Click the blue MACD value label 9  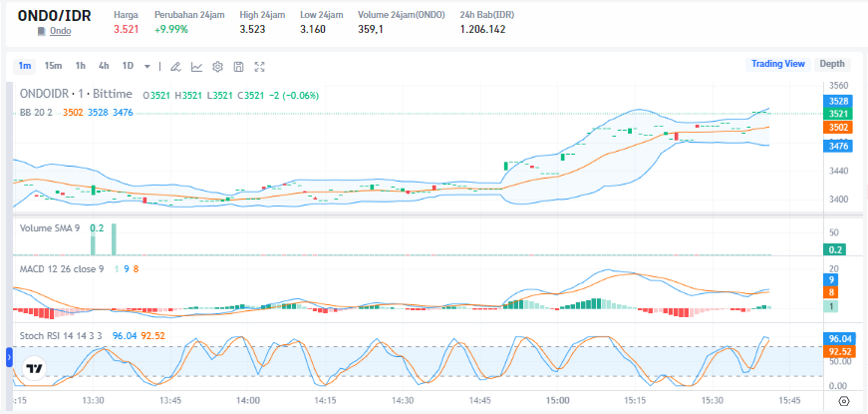click(x=832, y=279)
